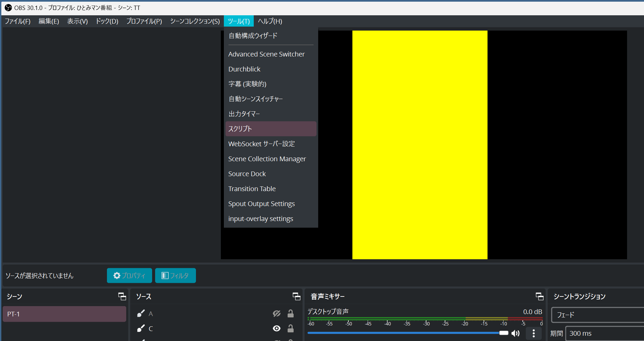
Task: Hide source C using its eye icon
Action: [276, 329]
